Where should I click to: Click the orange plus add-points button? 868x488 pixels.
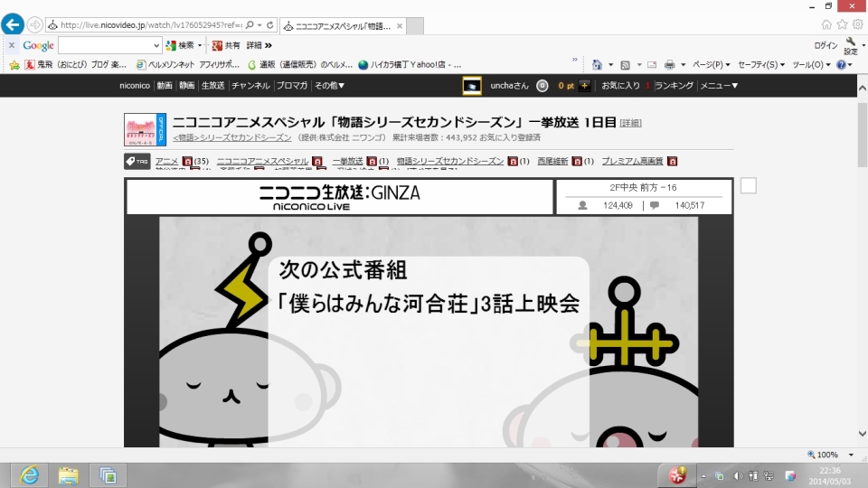(585, 86)
